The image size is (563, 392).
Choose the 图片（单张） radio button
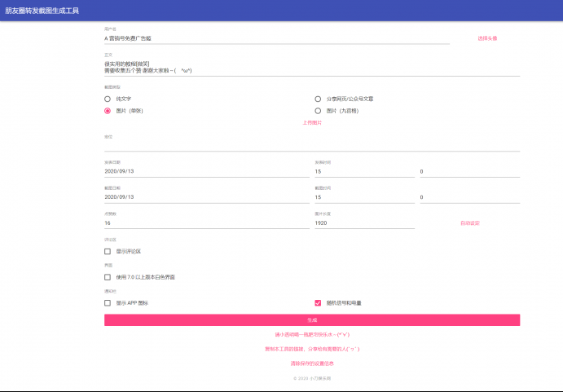(108, 111)
